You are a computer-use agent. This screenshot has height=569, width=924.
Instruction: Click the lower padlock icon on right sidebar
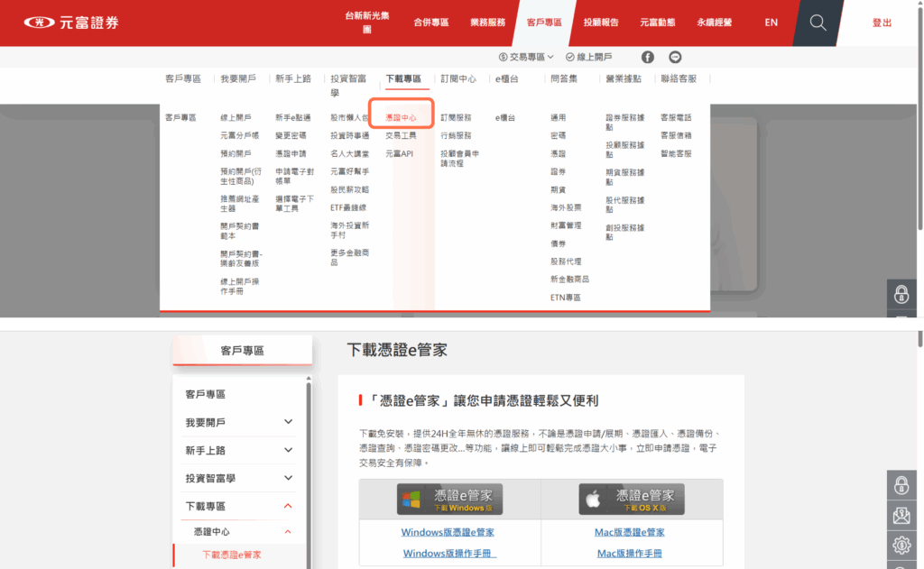[901, 485]
